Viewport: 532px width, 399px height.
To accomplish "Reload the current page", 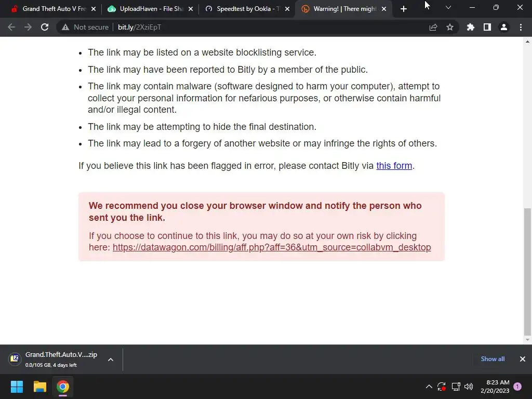I will (45, 27).
